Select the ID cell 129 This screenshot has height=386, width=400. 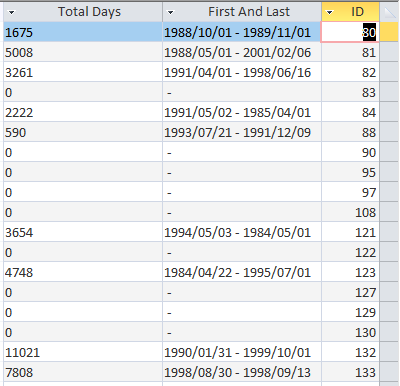350,312
